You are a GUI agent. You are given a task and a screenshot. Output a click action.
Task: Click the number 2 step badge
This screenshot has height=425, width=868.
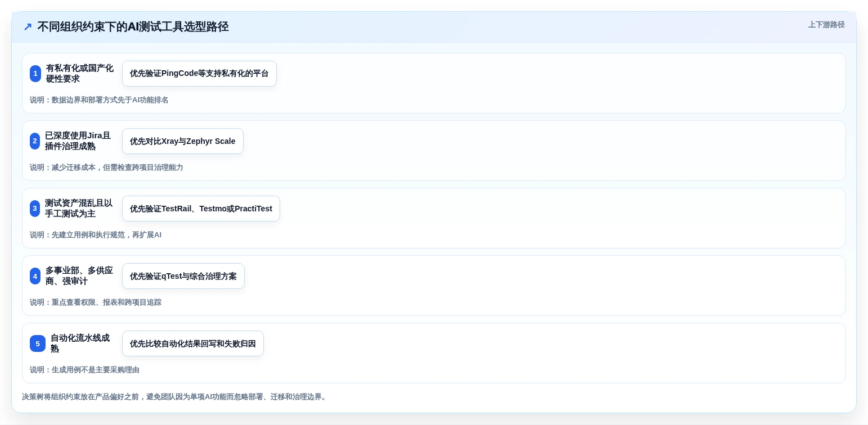pyautogui.click(x=35, y=141)
